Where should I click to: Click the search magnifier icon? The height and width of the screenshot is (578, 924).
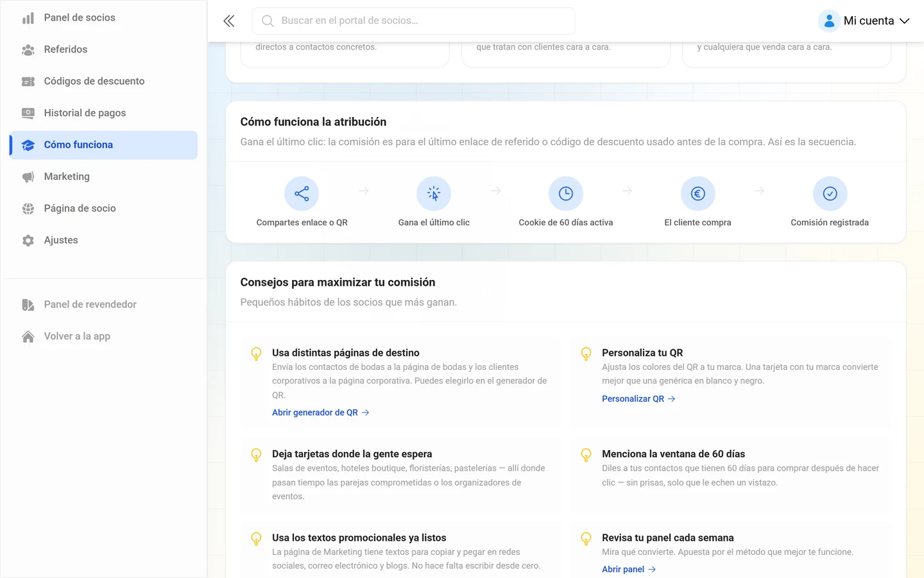tap(268, 21)
